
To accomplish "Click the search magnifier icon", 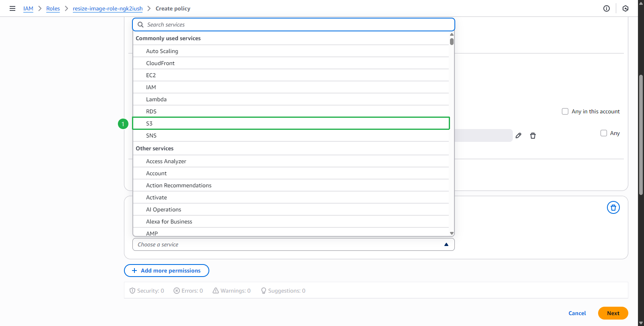I will (x=140, y=25).
